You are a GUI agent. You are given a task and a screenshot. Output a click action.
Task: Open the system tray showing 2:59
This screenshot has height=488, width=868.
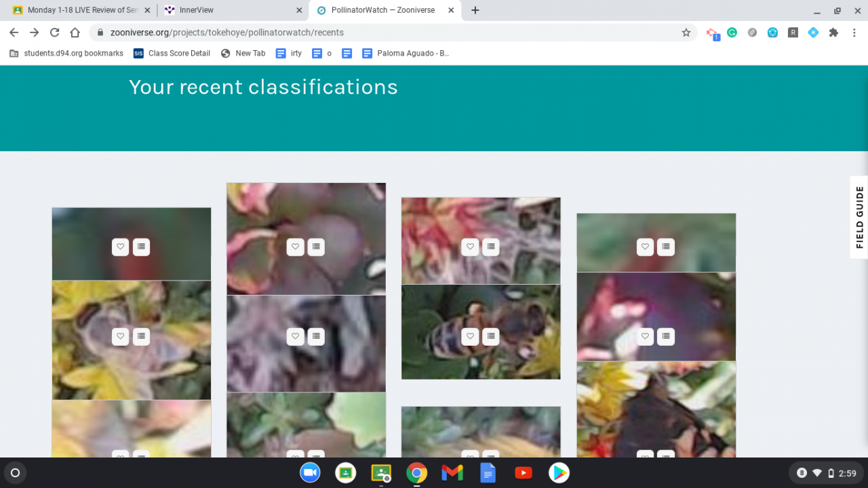coord(826,473)
